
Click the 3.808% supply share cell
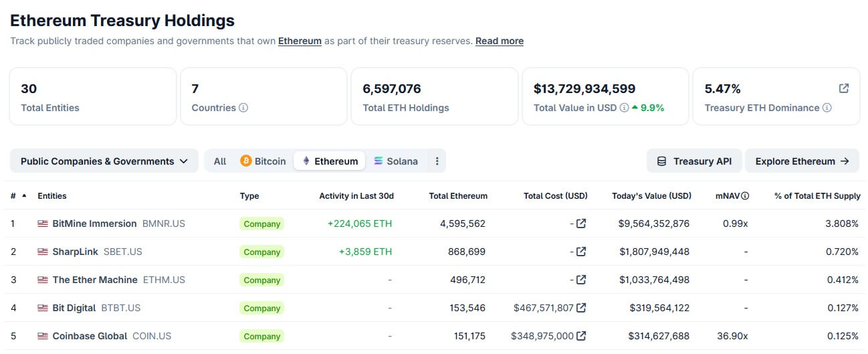pos(842,224)
